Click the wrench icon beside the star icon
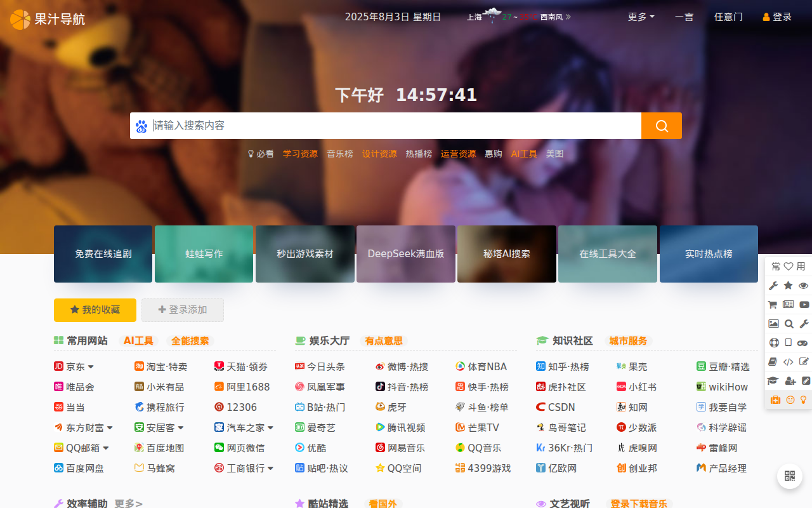This screenshot has width=812, height=508. [x=773, y=286]
